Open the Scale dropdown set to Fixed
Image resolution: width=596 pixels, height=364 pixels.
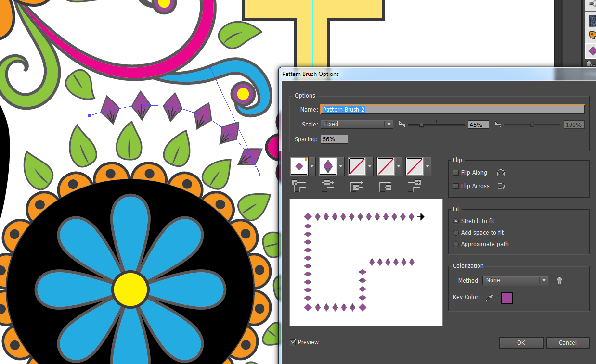coord(357,125)
